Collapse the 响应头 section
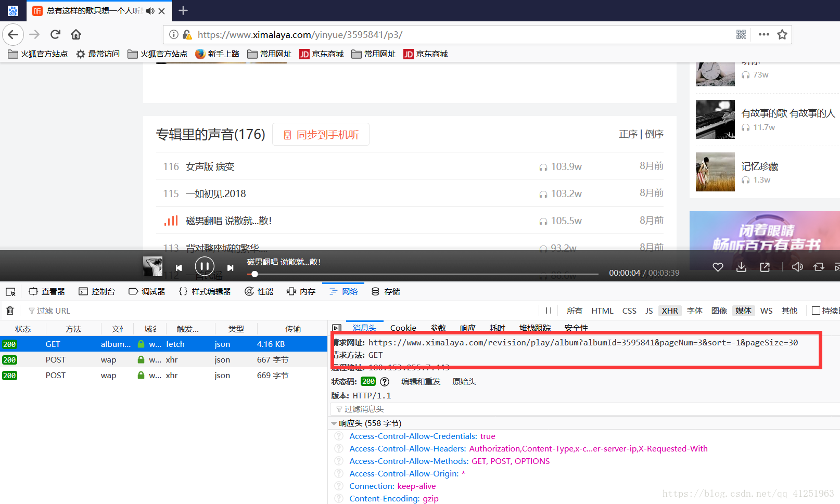This screenshot has height=504, width=840. pos(334,423)
